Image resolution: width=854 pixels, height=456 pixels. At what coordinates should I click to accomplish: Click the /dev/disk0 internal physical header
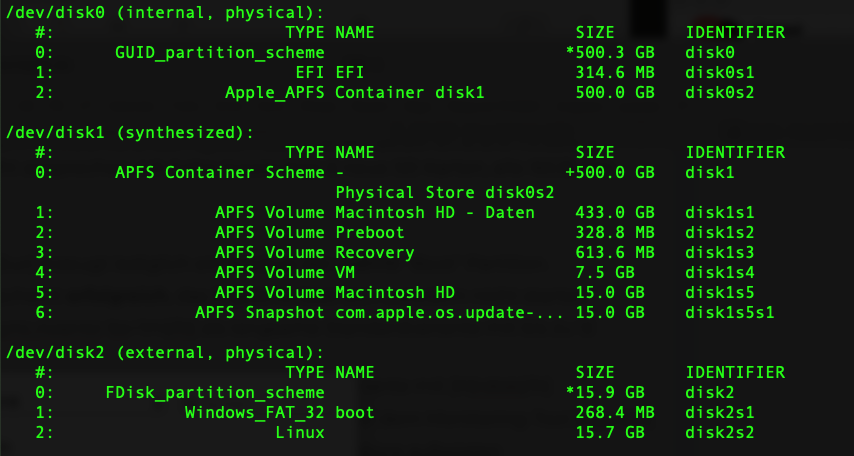(x=165, y=12)
